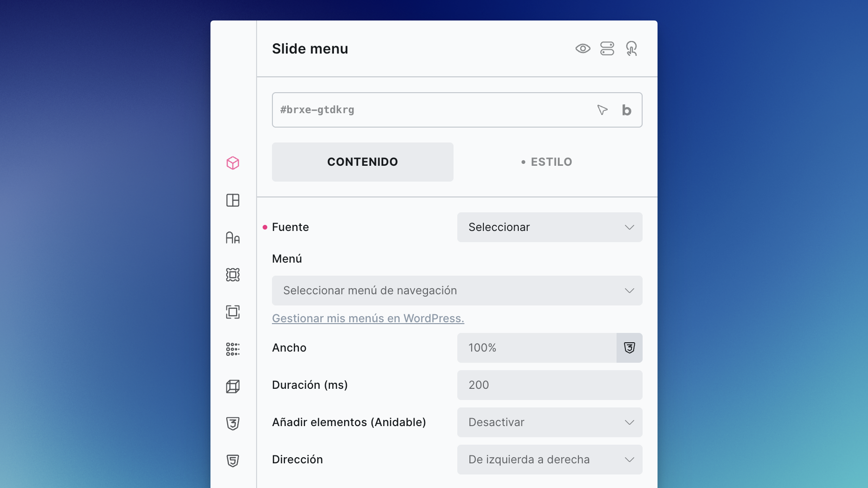
Task: Open the CSS3 shield icon in sidebar
Action: click(233, 423)
